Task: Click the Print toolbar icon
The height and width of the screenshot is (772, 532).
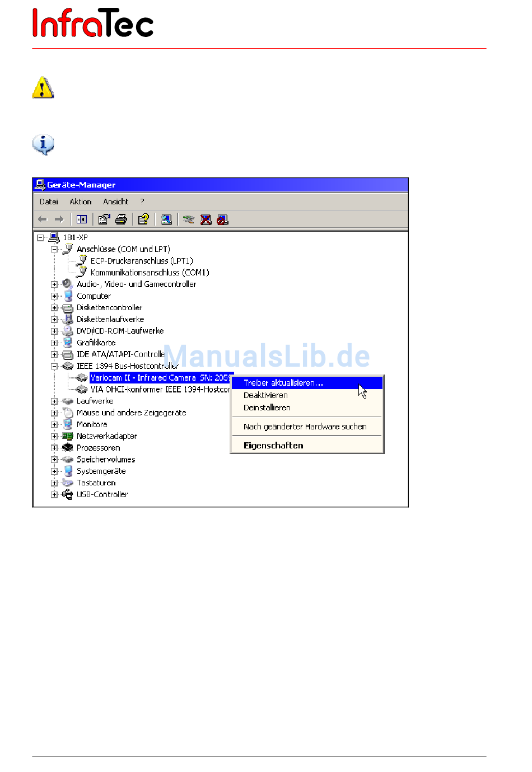Action: click(x=121, y=219)
